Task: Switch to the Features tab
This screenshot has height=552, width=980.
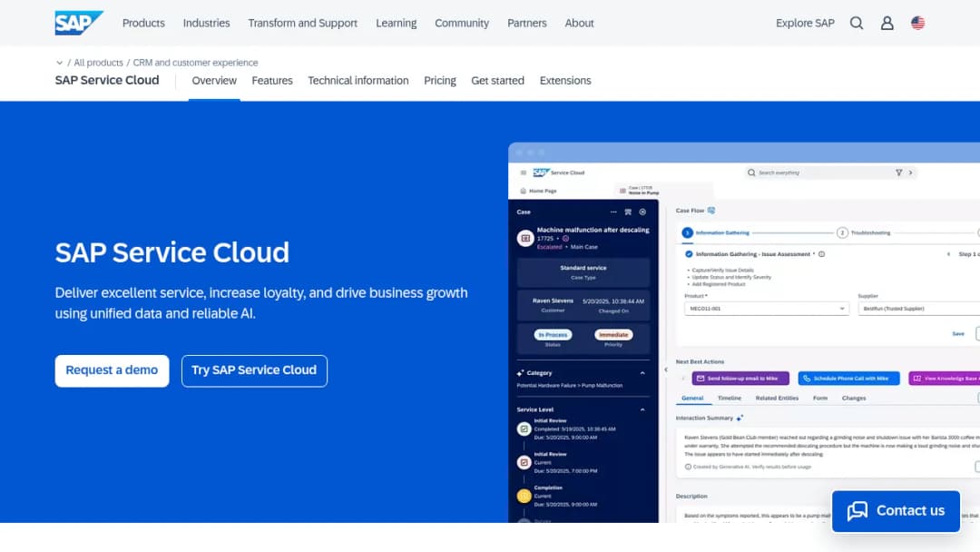Action: coord(272,81)
